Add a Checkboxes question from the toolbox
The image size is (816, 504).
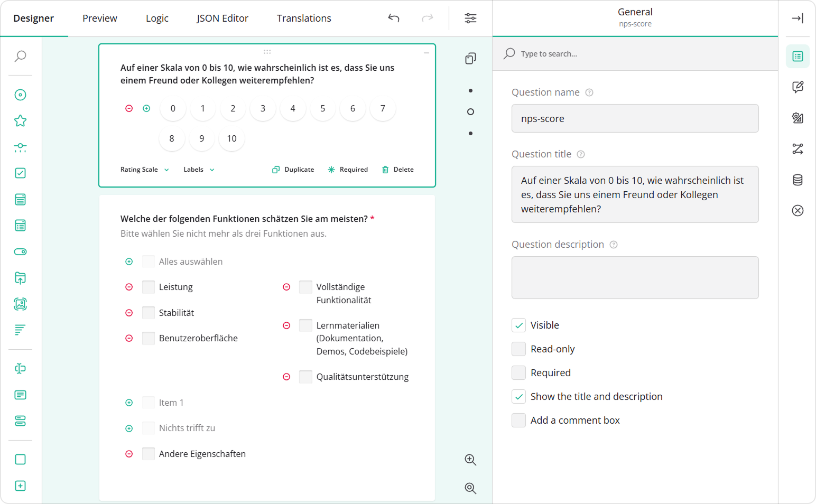pos(20,173)
